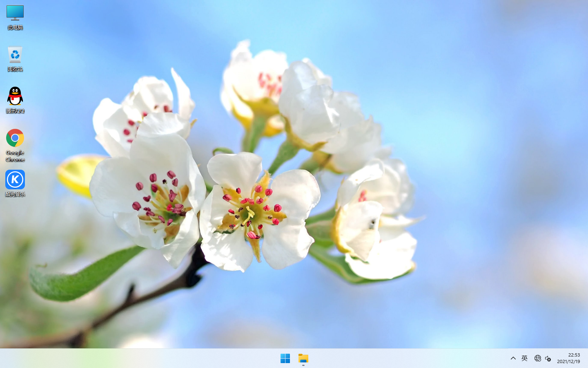
Task: Open the network status globe icon
Action: click(x=537, y=359)
